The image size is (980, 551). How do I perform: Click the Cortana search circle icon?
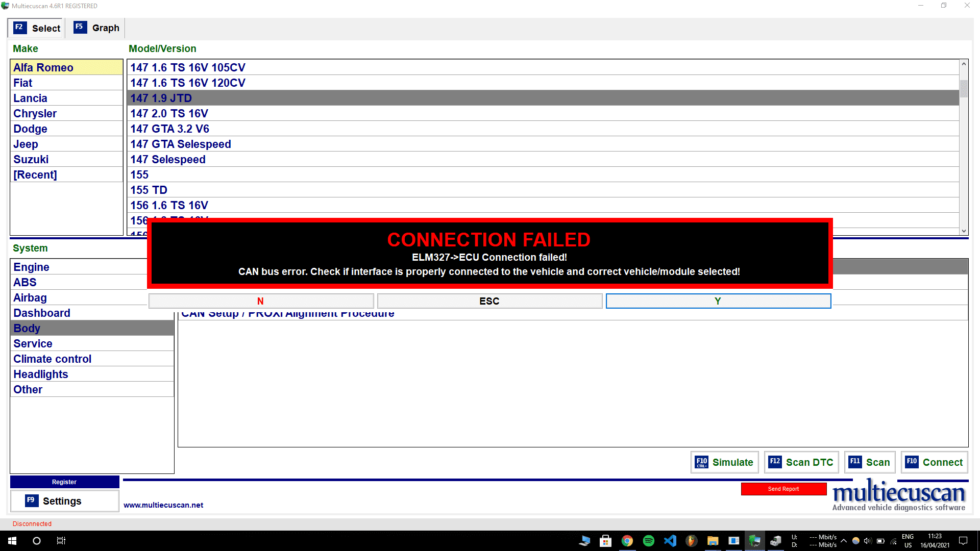(x=37, y=541)
